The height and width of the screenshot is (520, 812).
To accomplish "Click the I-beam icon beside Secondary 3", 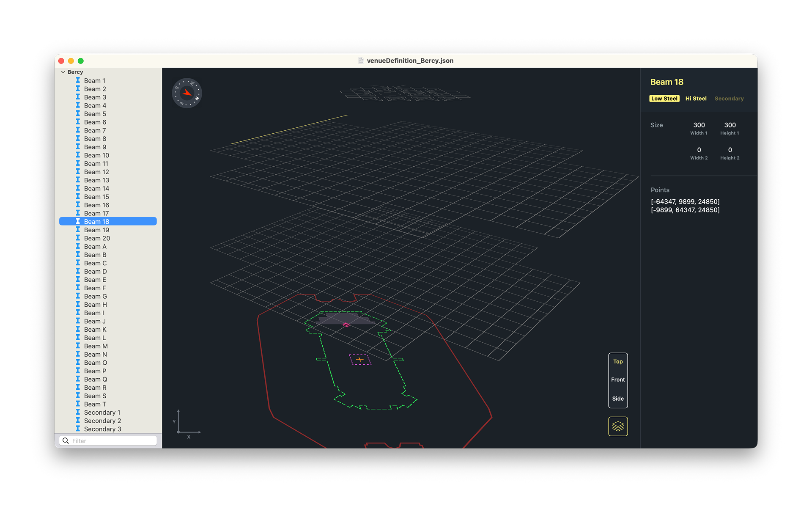I will tap(78, 429).
